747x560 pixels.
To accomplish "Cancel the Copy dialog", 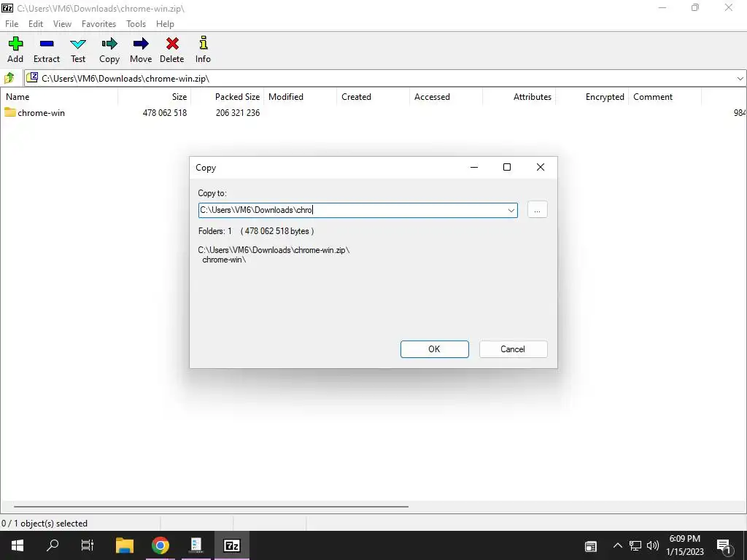I will [513, 349].
